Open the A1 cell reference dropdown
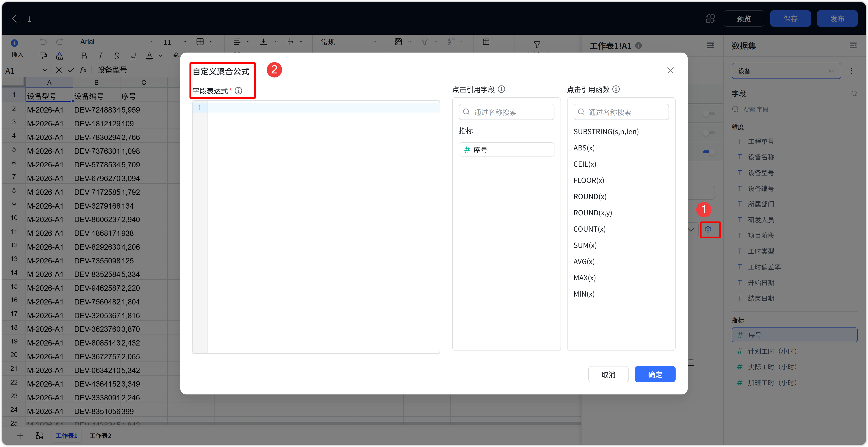The image size is (868, 447). coord(45,70)
